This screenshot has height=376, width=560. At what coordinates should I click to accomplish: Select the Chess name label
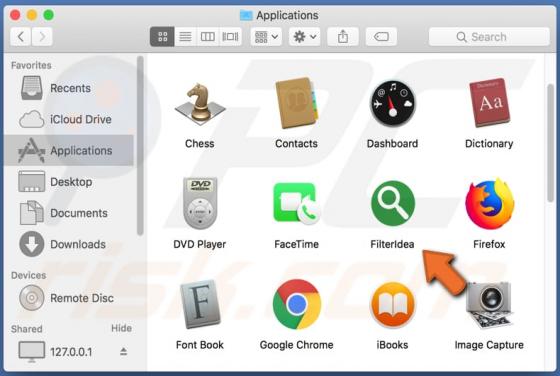pyautogui.click(x=200, y=144)
